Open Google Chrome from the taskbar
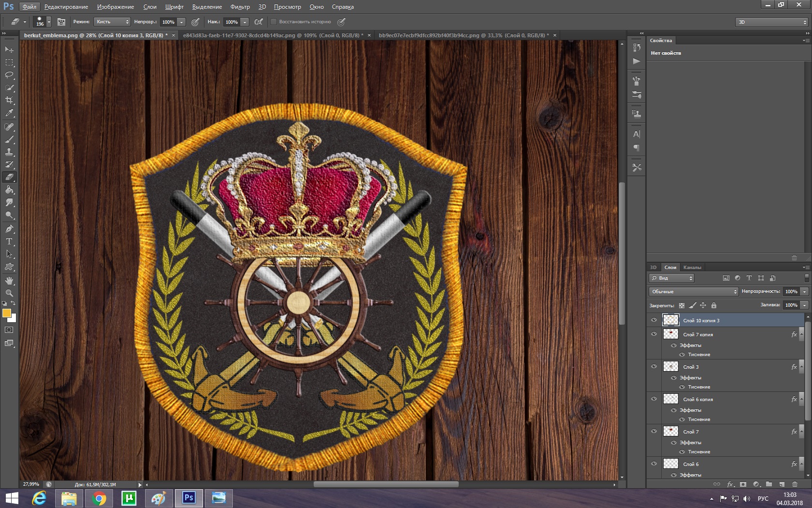 click(99, 498)
